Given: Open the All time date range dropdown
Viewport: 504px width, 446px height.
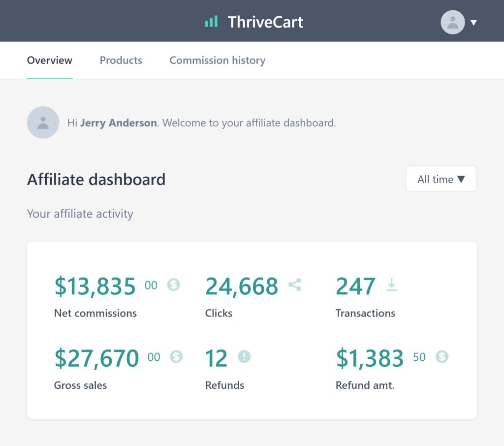Looking at the screenshot, I should [441, 179].
